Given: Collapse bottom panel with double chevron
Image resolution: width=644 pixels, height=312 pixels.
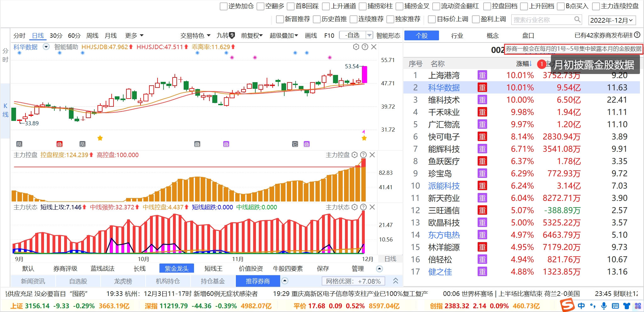Looking at the screenshot, I should point(396,281).
